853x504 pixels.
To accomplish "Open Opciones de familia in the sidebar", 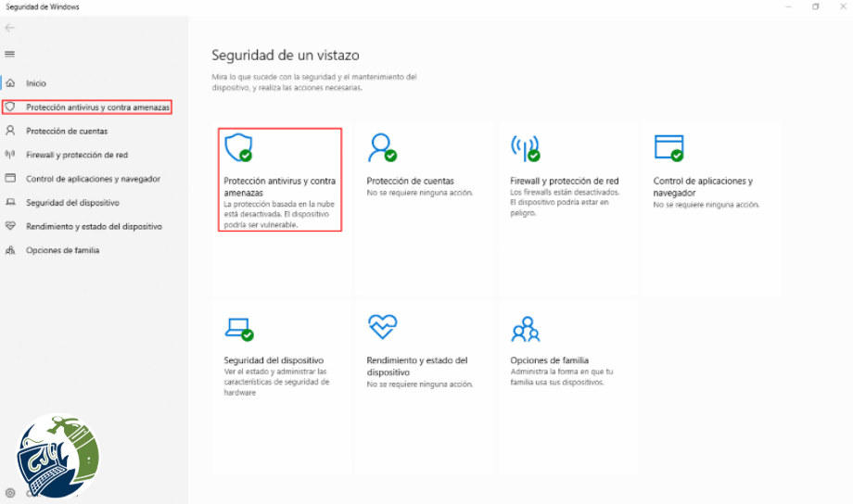I will pos(62,251).
